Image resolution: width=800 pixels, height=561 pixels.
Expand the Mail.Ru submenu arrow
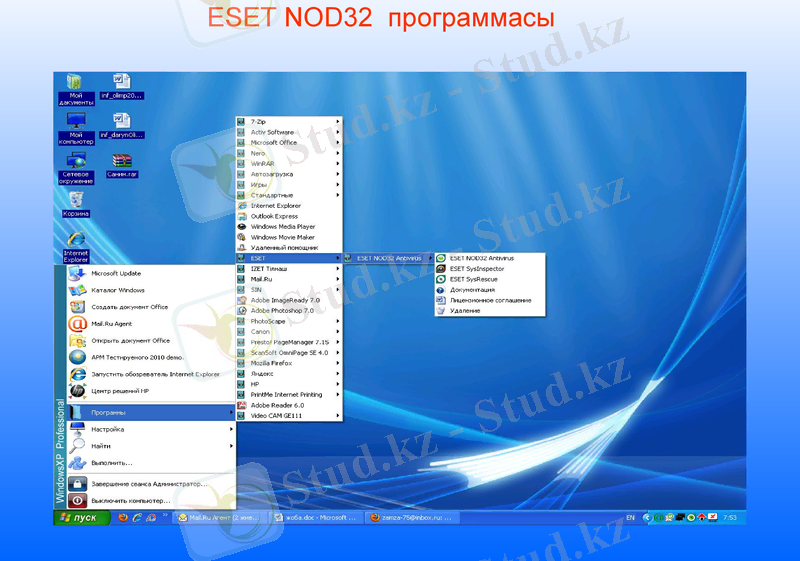tap(338, 279)
